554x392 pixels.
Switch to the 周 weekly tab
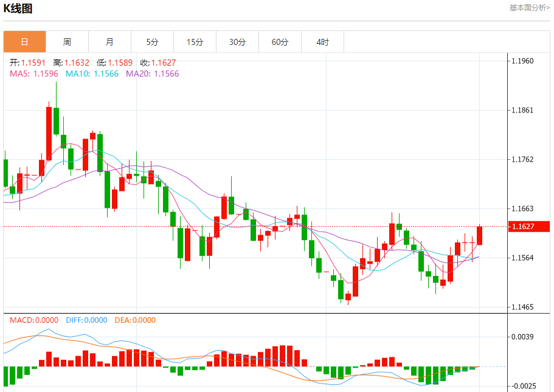(x=67, y=42)
